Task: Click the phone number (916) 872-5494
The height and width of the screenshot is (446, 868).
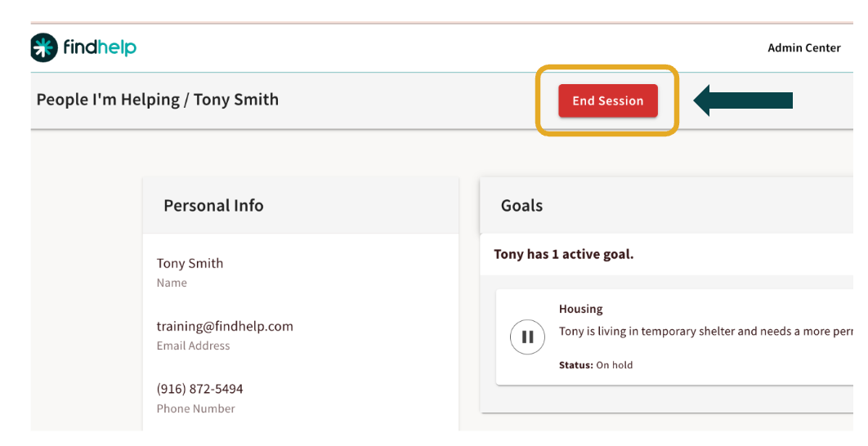Action: click(x=199, y=389)
